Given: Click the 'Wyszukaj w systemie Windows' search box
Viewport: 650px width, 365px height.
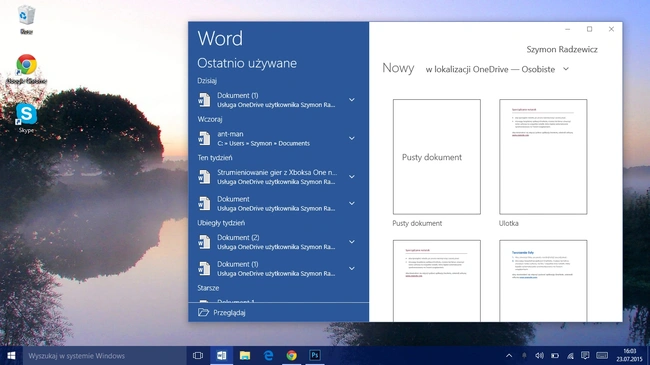Looking at the screenshot, I should [x=104, y=355].
